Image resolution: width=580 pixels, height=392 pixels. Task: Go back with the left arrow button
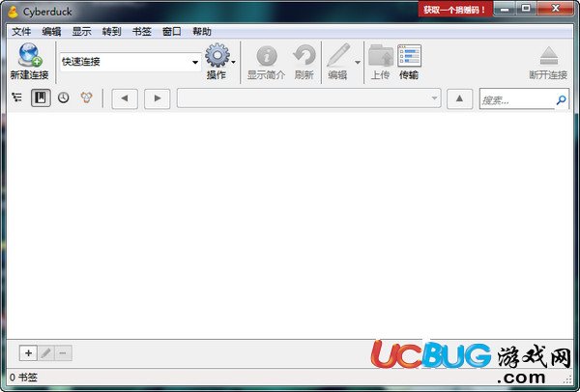(125, 98)
